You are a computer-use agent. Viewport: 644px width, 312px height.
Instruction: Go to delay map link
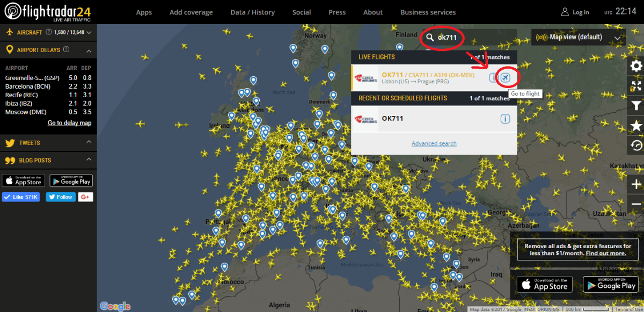(69, 123)
